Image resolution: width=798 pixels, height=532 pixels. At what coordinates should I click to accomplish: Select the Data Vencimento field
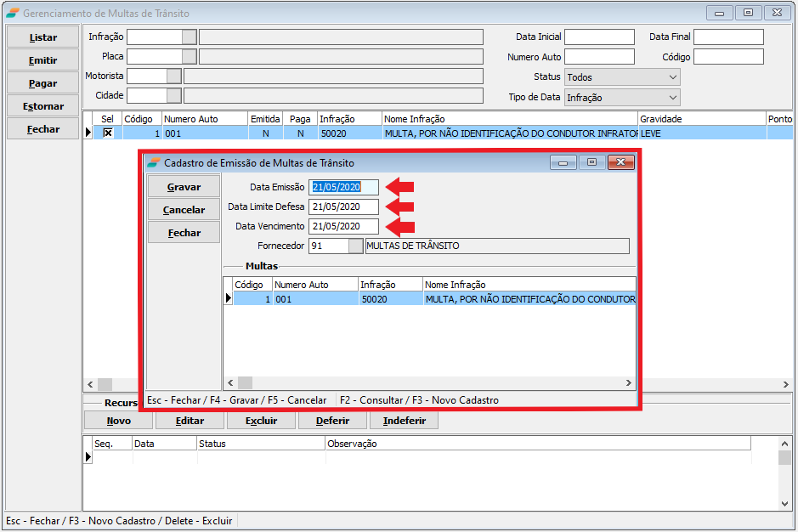tap(343, 226)
